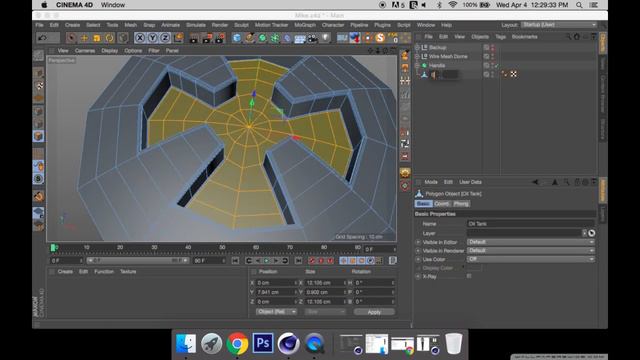The image size is (640, 360).
Task: Switch to the Coord. tab
Action: (x=442, y=203)
